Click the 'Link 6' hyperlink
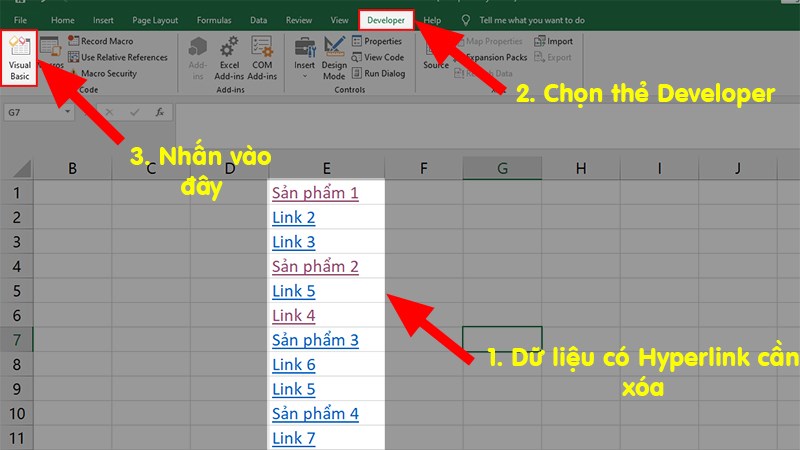The width and height of the screenshot is (800, 450). 293,365
